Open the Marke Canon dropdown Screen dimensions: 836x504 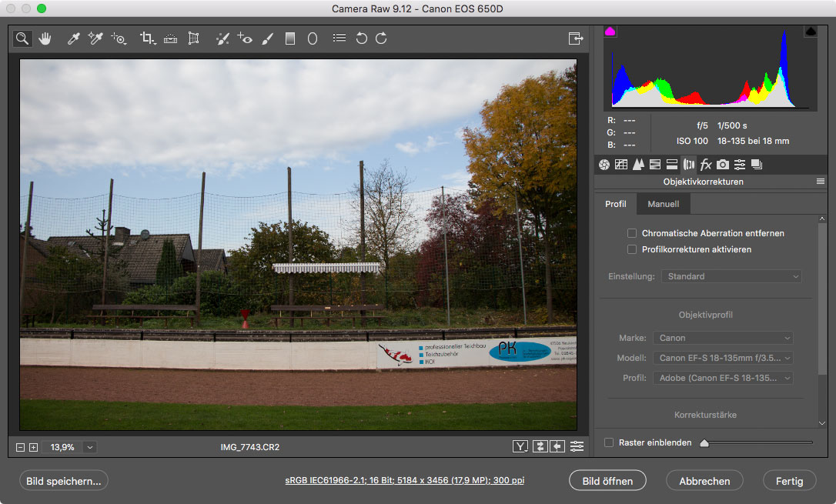(x=723, y=338)
